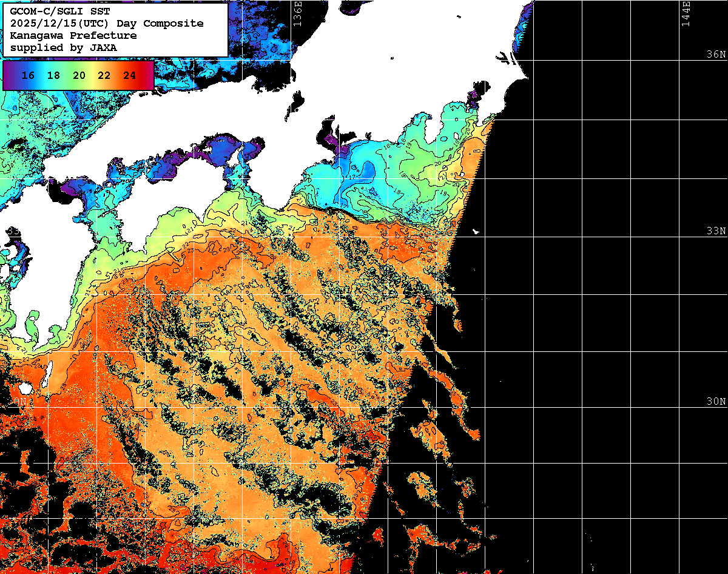Pick the 18 value on the color legend
This screenshot has width=728, height=574.
(53, 76)
